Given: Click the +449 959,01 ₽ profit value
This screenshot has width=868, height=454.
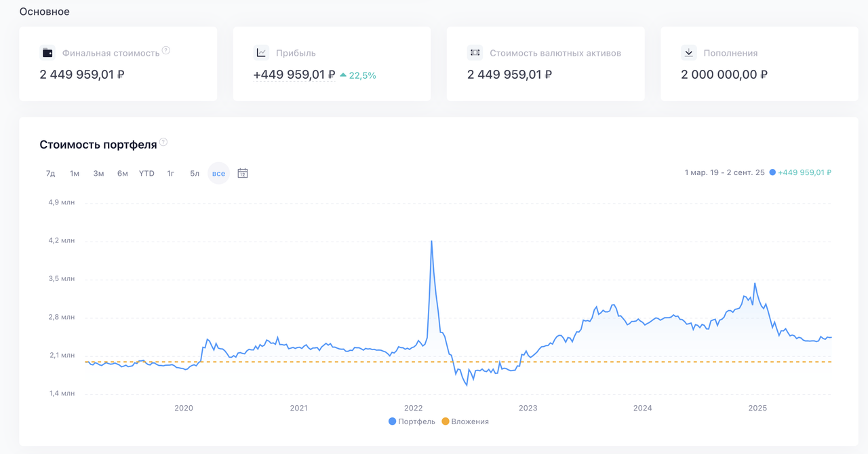Looking at the screenshot, I should [x=294, y=75].
